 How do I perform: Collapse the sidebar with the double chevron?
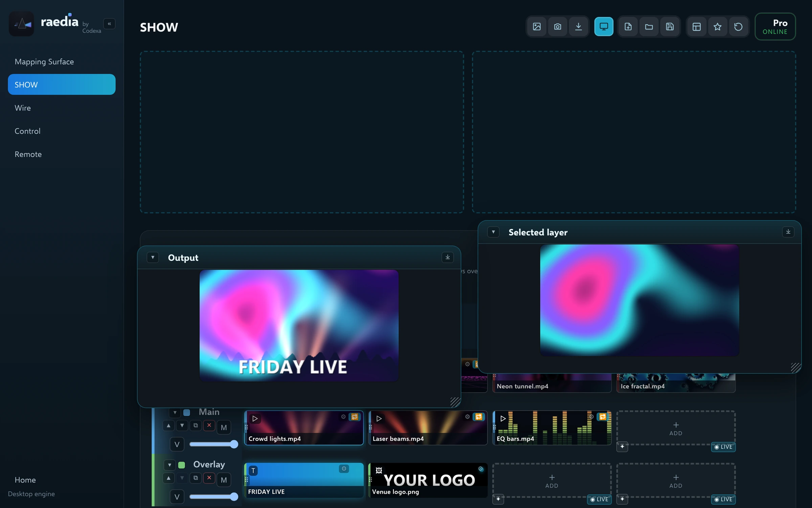pyautogui.click(x=109, y=24)
